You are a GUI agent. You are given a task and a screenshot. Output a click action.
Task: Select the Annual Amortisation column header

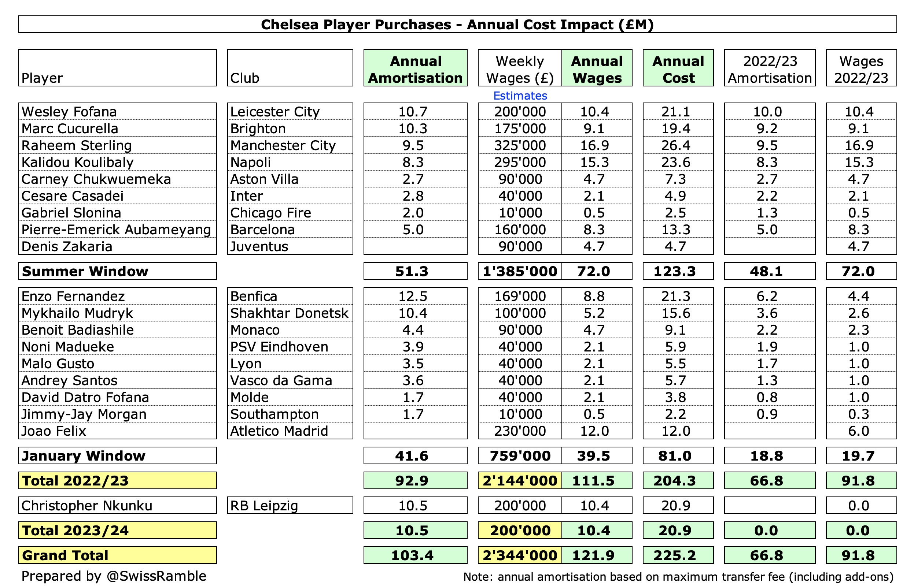coord(415,69)
